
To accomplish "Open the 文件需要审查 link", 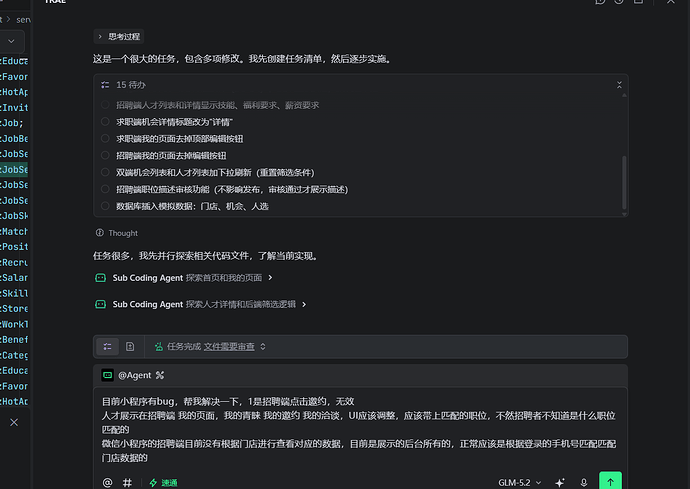I will [229, 346].
